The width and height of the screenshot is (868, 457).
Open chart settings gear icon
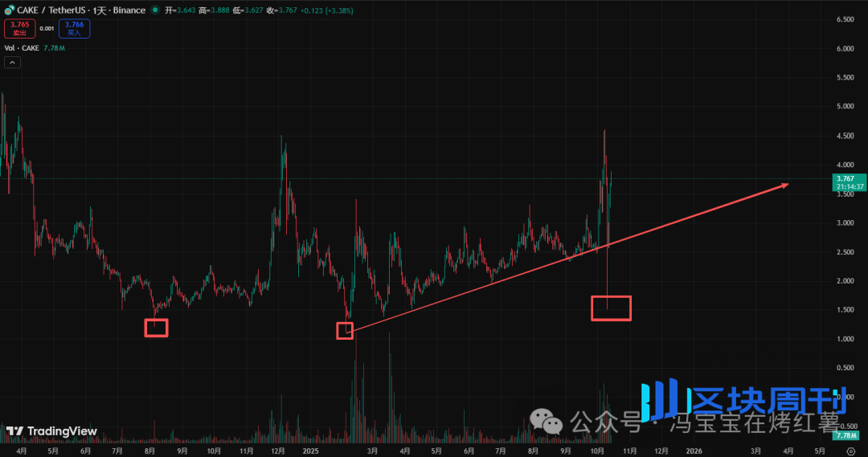click(850, 451)
